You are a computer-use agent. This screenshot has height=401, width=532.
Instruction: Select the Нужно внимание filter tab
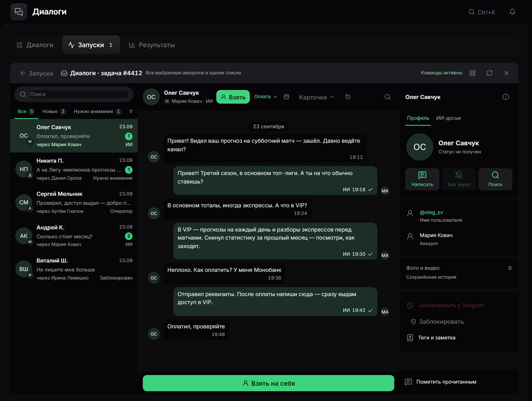click(x=98, y=112)
